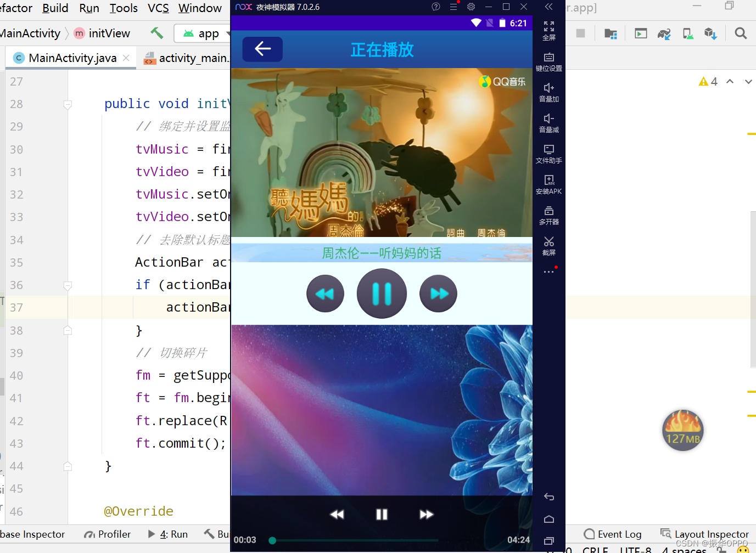Open the Database Inspector tool window
Image resolution: width=756 pixels, height=553 pixels.
click(32, 534)
